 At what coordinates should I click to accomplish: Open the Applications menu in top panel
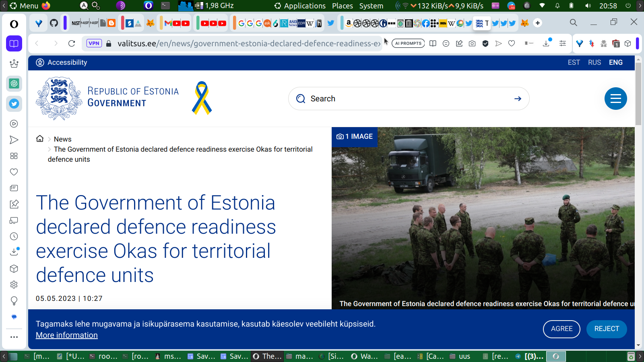click(304, 6)
